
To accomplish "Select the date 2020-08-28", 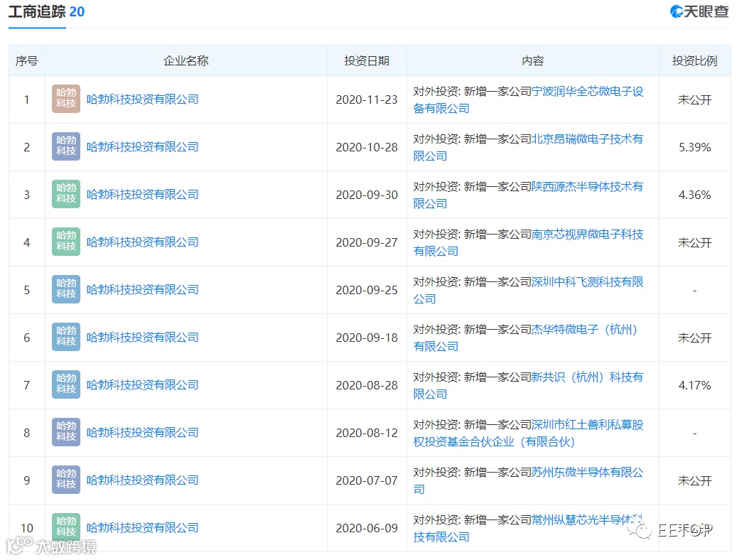I will click(367, 385).
